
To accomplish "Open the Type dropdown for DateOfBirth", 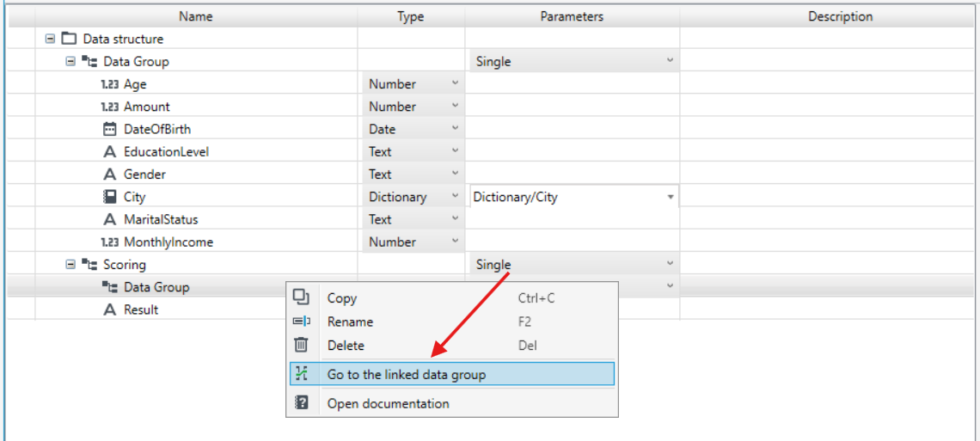I will click(x=413, y=129).
